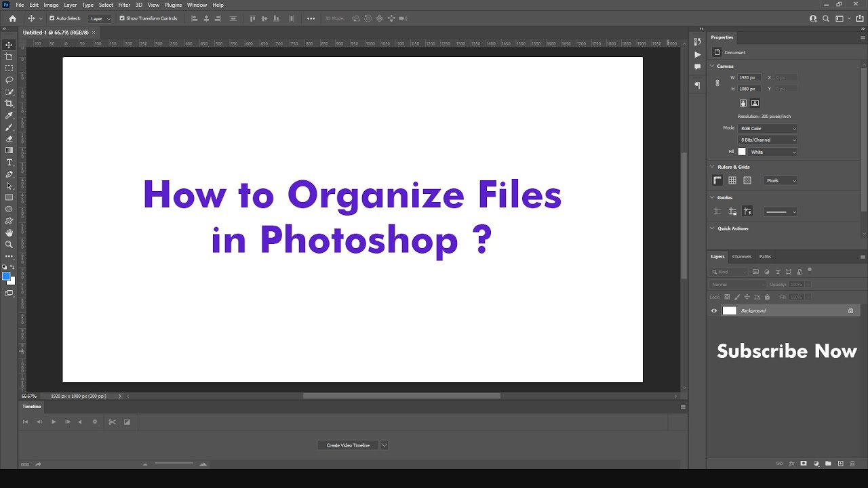Viewport: 868px width, 488px height.
Task: Click the screen mode icon at toolbar bottom
Action: pyautogui.click(x=9, y=293)
